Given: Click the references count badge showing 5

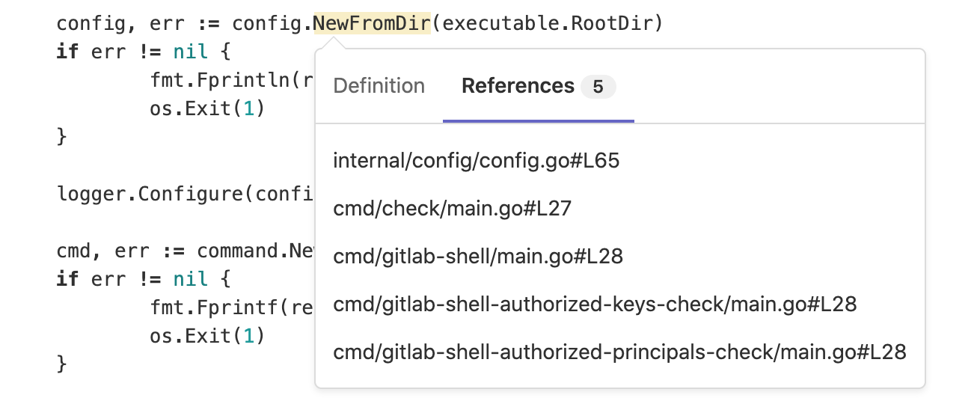Looking at the screenshot, I should coord(598,87).
